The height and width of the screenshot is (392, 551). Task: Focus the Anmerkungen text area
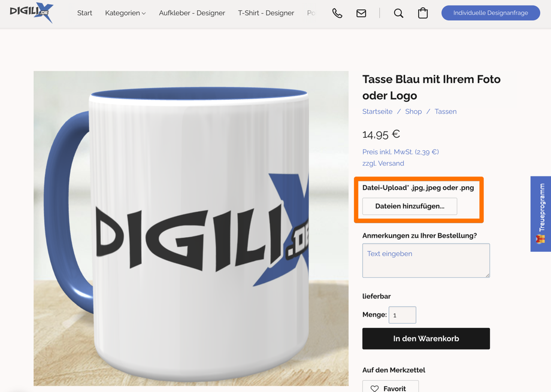pyautogui.click(x=426, y=260)
